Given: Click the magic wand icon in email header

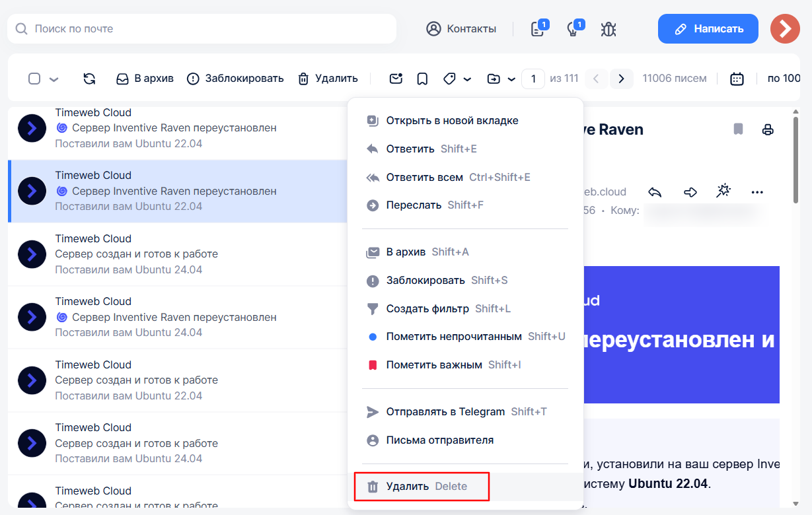Looking at the screenshot, I should [723, 191].
